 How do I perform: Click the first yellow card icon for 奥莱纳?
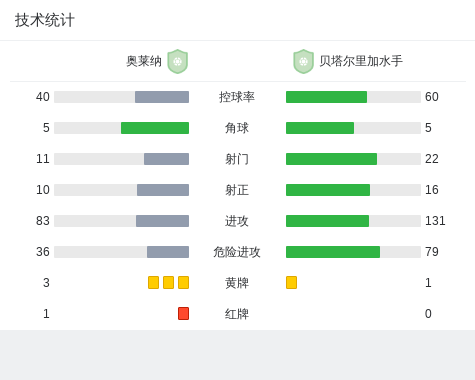pos(153,282)
